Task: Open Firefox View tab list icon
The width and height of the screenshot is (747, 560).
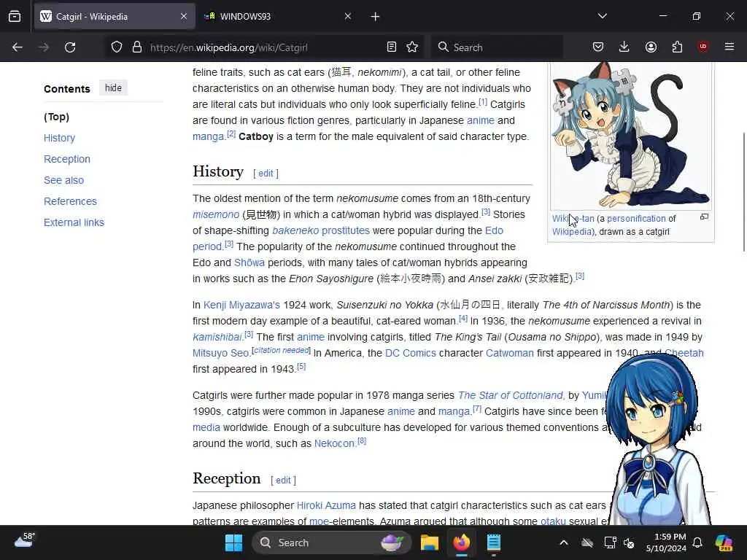Action: (15, 17)
